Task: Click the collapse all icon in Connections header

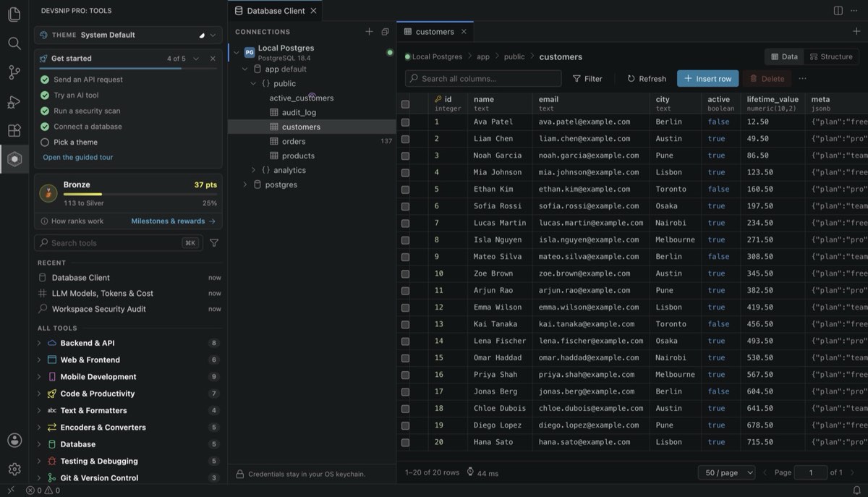Action: click(385, 32)
